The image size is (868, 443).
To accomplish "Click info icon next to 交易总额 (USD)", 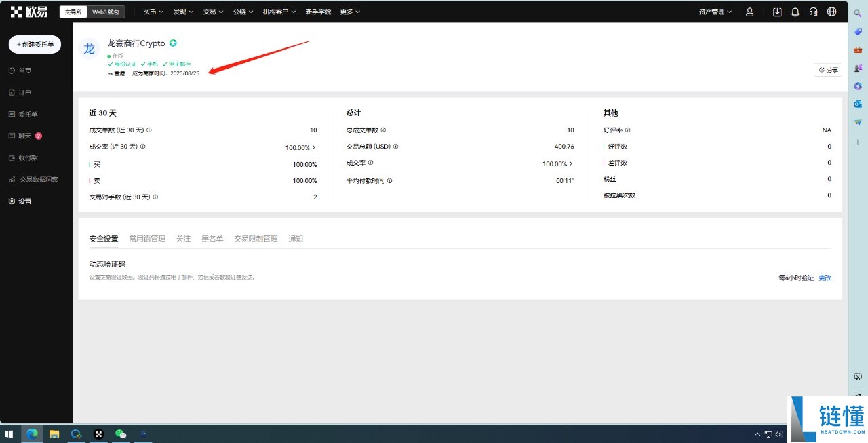I will pos(395,147).
